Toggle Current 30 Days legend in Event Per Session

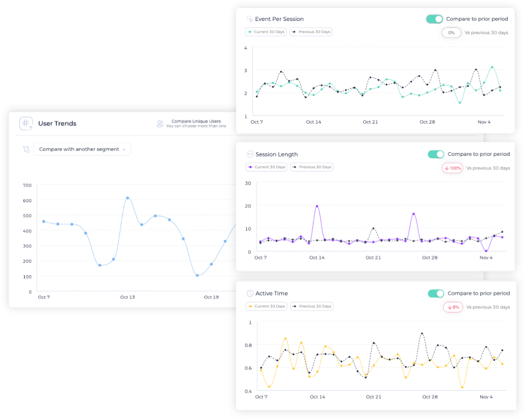266,32
